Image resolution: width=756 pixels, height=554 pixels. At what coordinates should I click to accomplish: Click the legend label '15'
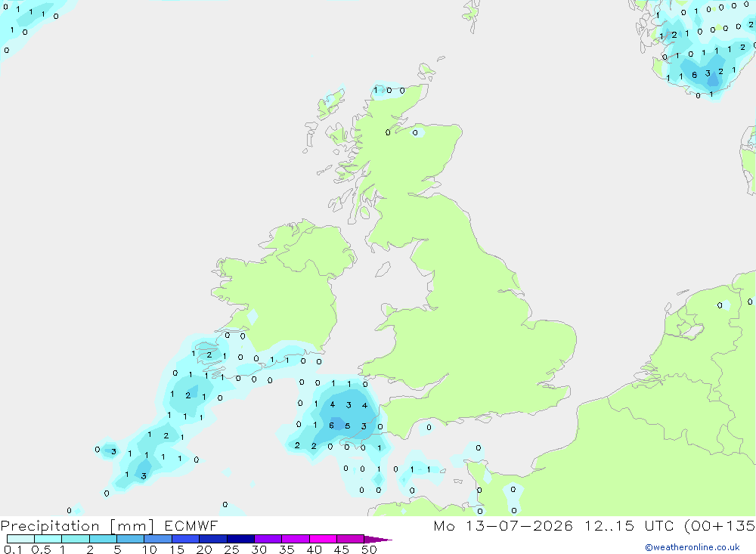[177, 549]
